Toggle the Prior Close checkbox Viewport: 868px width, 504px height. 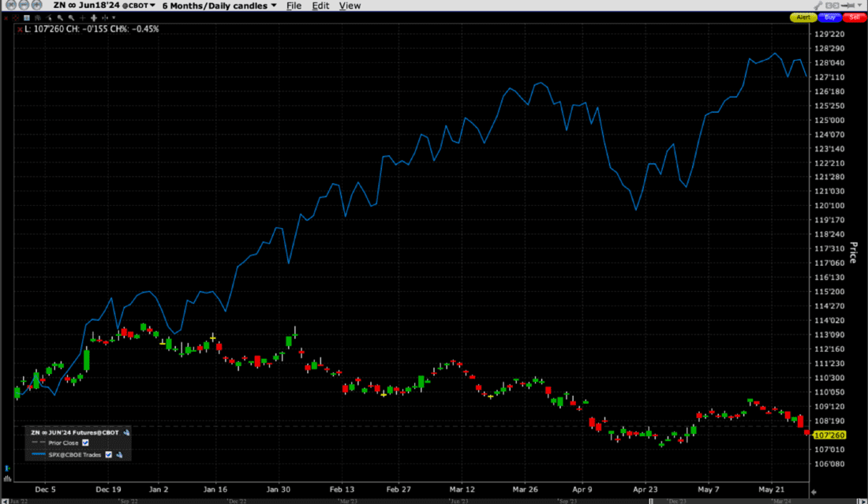pos(85,442)
